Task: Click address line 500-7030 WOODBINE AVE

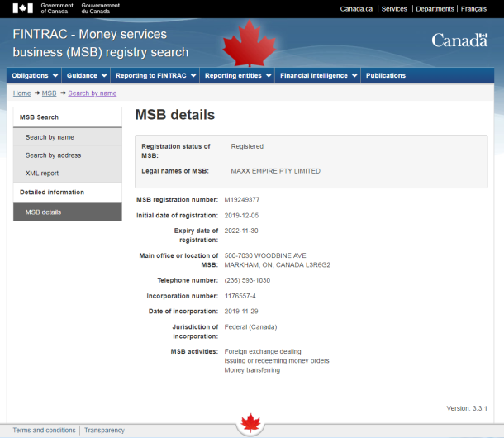Action: 265,255
